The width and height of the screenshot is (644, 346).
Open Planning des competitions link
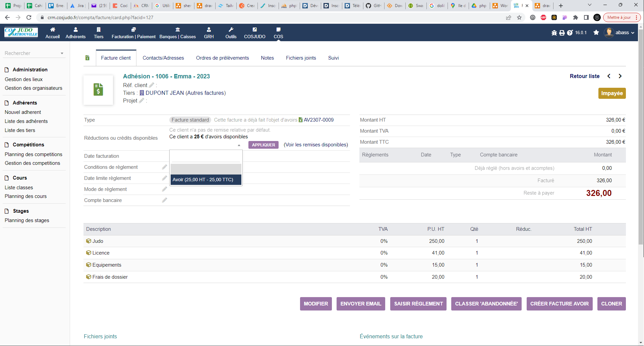[34, 154]
